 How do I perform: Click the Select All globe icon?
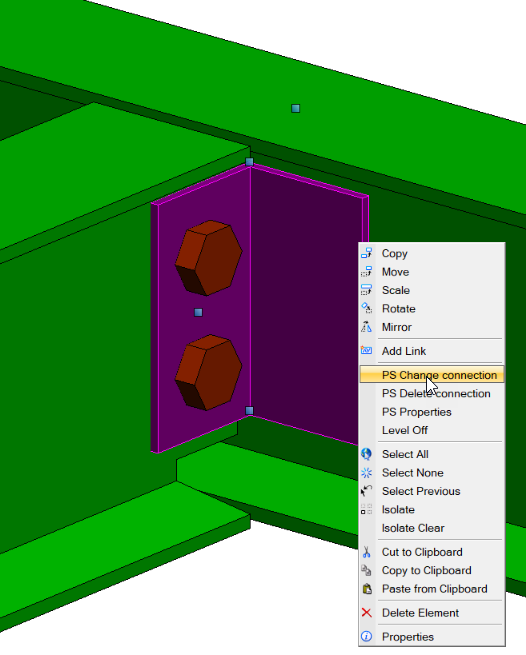pyautogui.click(x=366, y=454)
